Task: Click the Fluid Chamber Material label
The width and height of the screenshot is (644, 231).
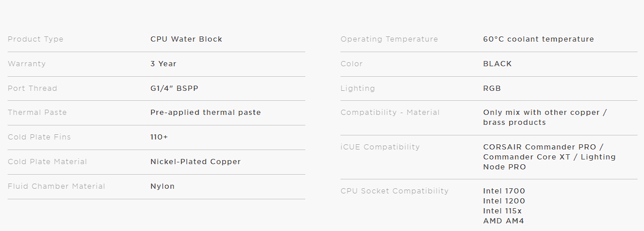Action: 56,186
